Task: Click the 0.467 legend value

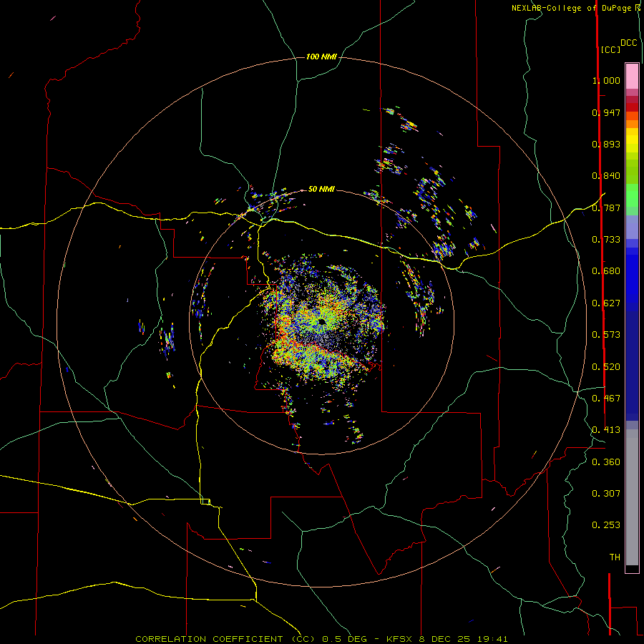Action: click(606, 399)
